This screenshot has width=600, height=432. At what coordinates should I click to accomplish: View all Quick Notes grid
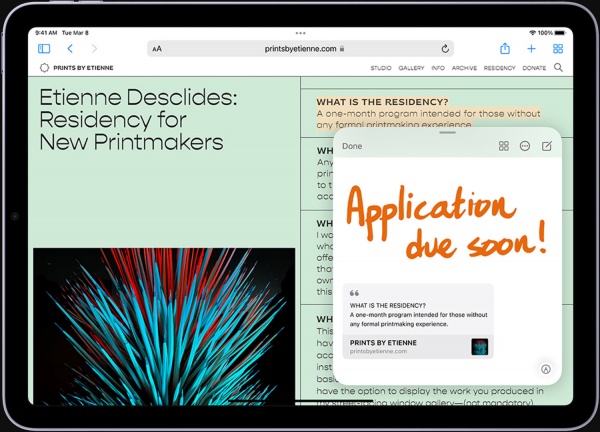tap(504, 146)
